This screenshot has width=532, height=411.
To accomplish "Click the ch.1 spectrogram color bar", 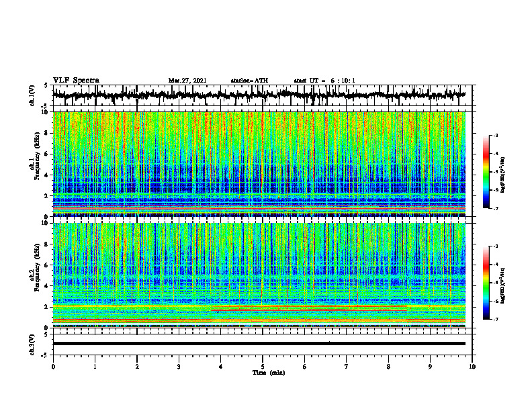I will coord(486,172).
